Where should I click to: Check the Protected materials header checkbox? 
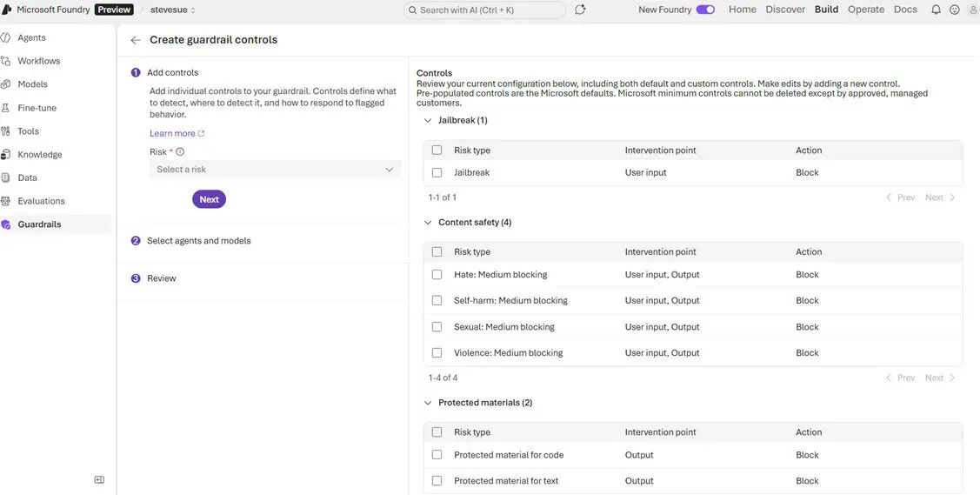tap(437, 431)
